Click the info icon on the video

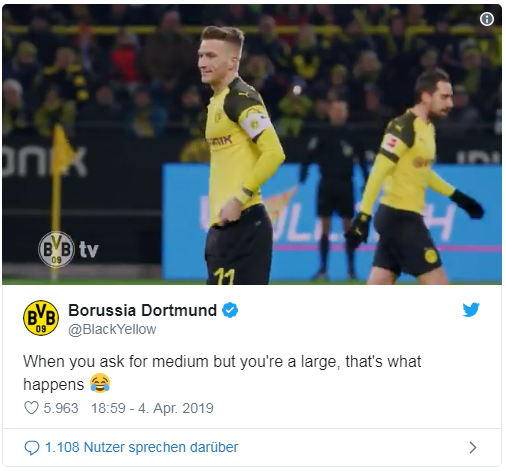(487, 19)
